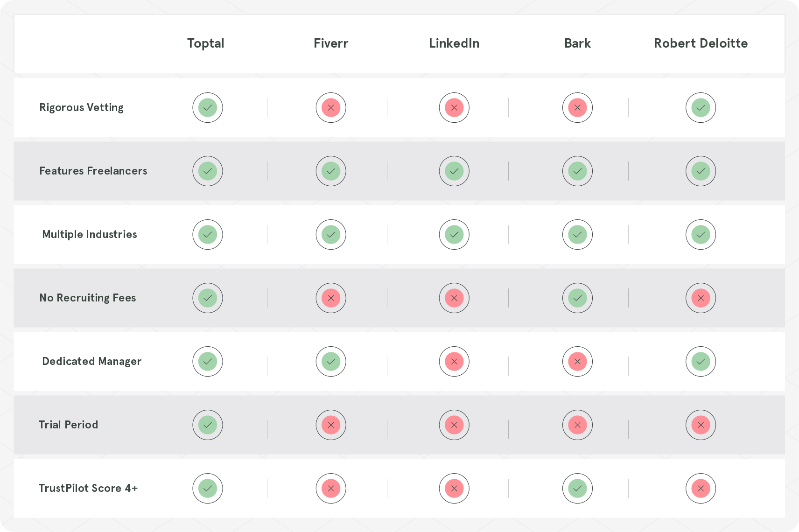The width and height of the screenshot is (799, 532).
Task: Click Robert Deloitte's Dedicated Manager check icon
Action: pyautogui.click(x=701, y=362)
